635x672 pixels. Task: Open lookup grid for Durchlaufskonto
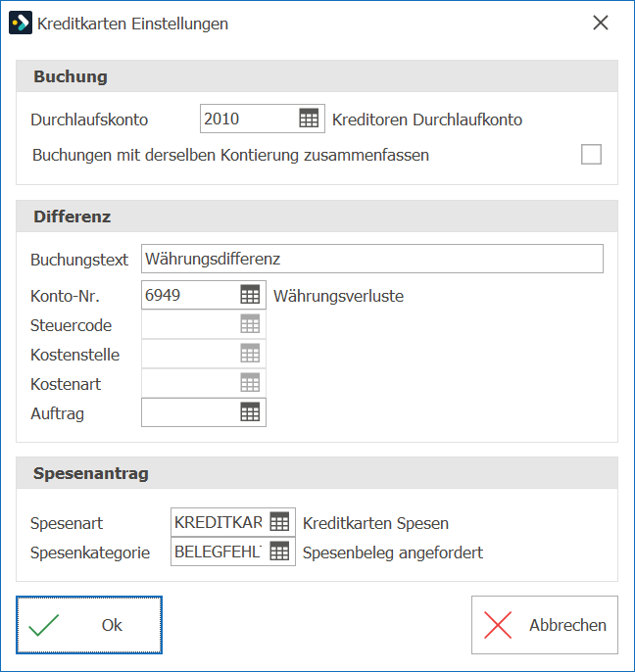click(309, 119)
